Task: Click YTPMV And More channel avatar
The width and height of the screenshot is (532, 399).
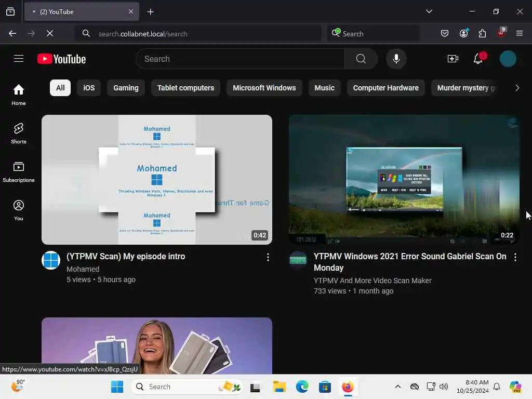Action: tap(298, 260)
